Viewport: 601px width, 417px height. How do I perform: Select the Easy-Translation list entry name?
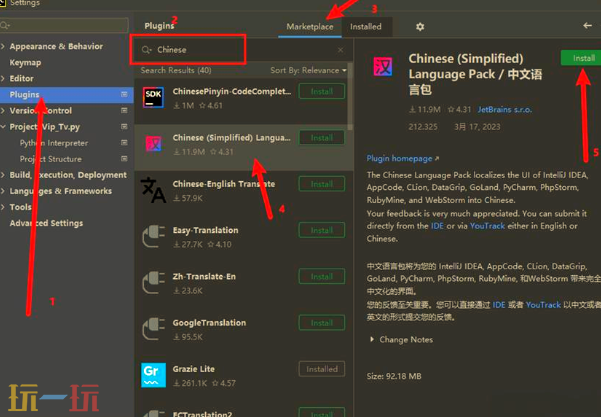[x=205, y=230]
